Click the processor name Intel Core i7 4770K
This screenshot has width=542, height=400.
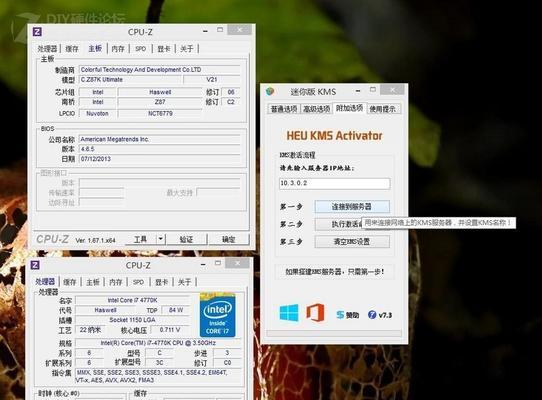tap(132, 300)
